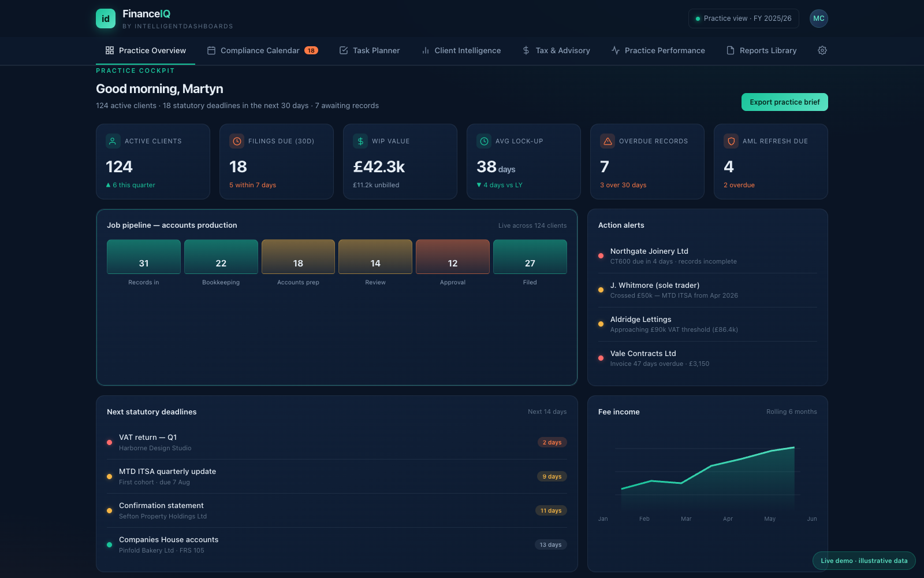Image resolution: width=924 pixels, height=578 pixels.
Task: Switch to the Practice Overview tab
Action: pos(146,50)
